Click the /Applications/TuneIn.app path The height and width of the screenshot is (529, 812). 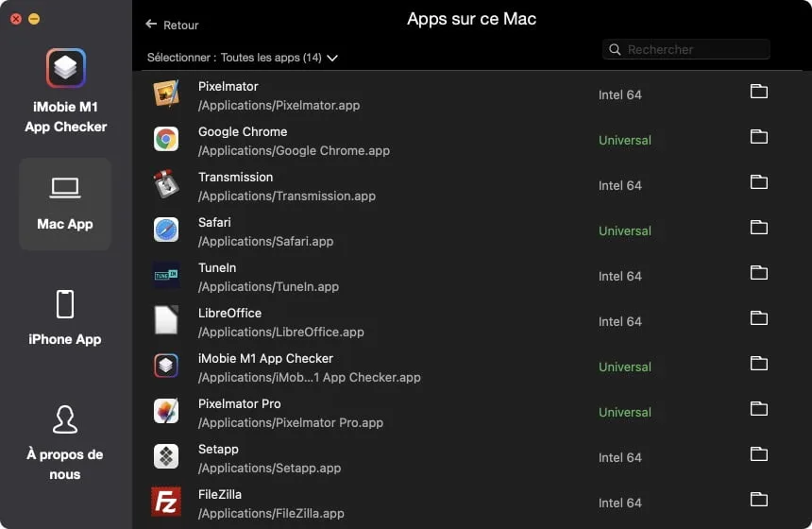(x=269, y=286)
